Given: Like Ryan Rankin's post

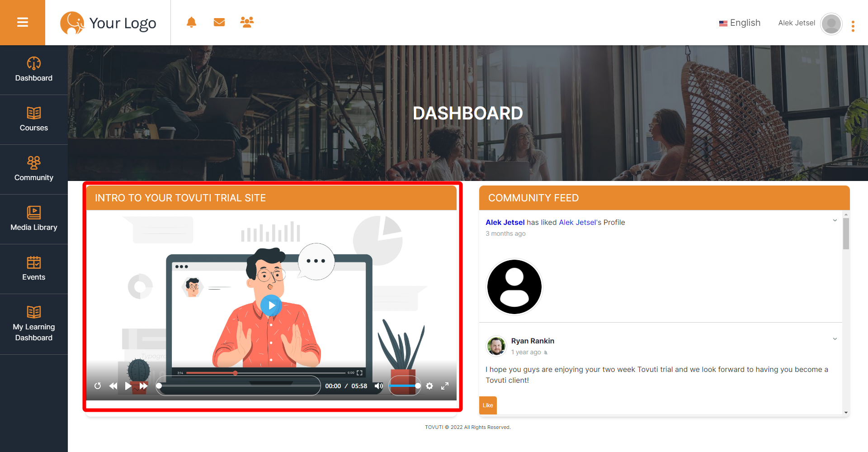Looking at the screenshot, I should pos(488,405).
